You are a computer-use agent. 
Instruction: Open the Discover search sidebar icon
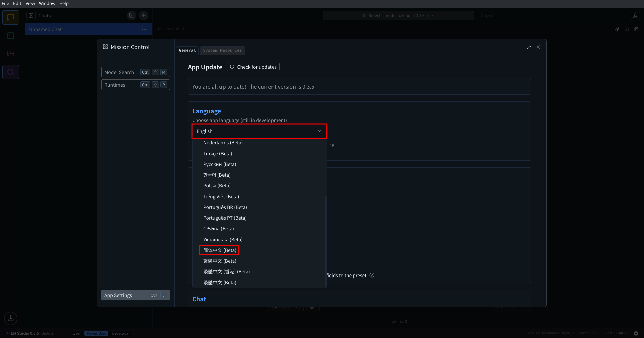coord(11,72)
